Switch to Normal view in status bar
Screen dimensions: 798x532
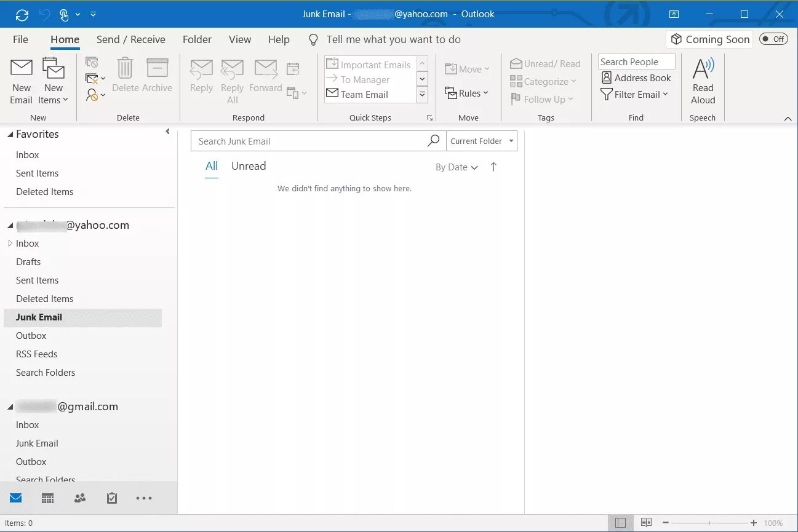[x=620, y=523]
